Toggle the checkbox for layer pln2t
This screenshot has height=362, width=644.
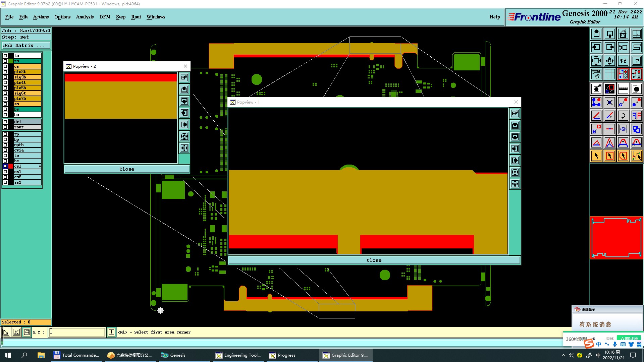(5, 72)
